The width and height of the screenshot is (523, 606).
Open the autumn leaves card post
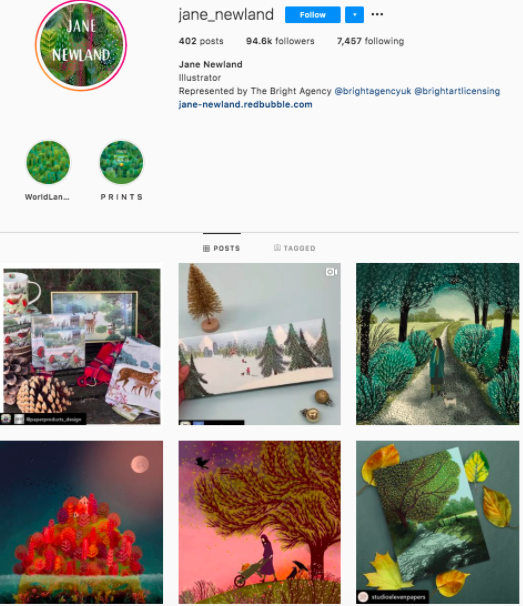(438, 522)
